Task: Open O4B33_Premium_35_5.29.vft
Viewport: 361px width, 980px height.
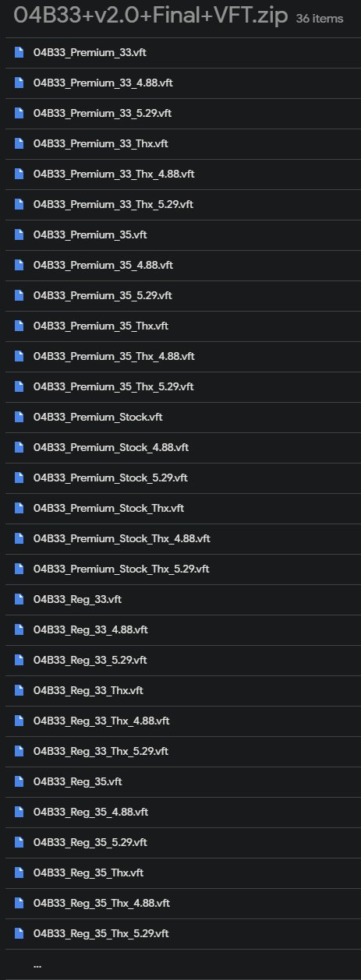Action: (x=180, y=296)
